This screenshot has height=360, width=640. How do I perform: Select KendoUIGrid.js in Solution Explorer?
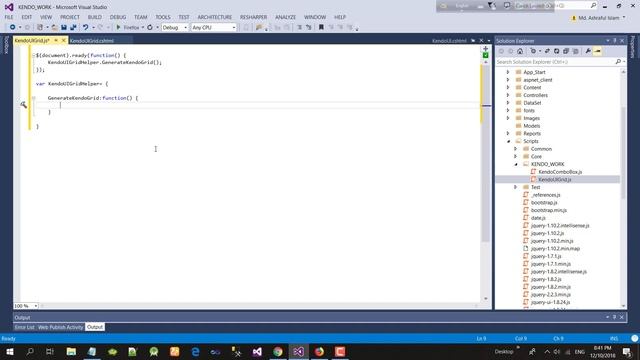[x=554, y=180]
